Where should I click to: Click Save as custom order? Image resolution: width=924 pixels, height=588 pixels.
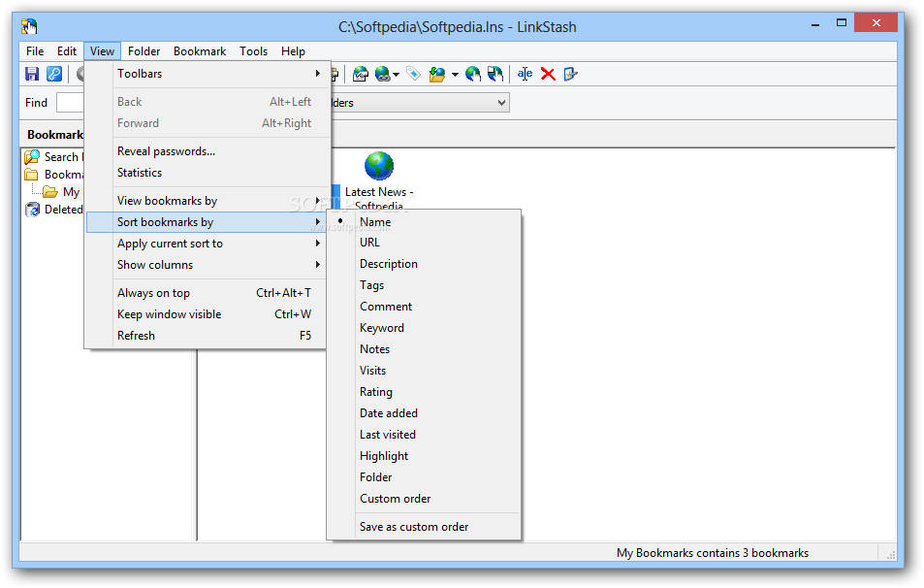pos(424,527)
